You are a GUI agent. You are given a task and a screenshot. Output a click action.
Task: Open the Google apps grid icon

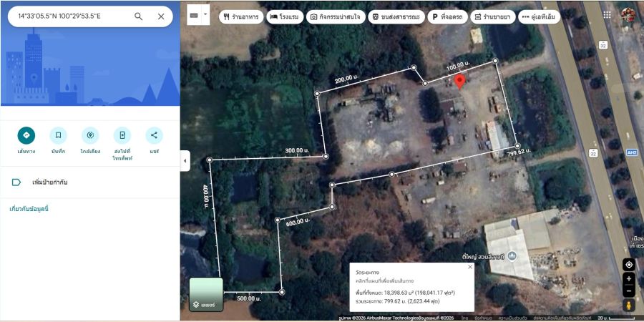tap(607, 14)
